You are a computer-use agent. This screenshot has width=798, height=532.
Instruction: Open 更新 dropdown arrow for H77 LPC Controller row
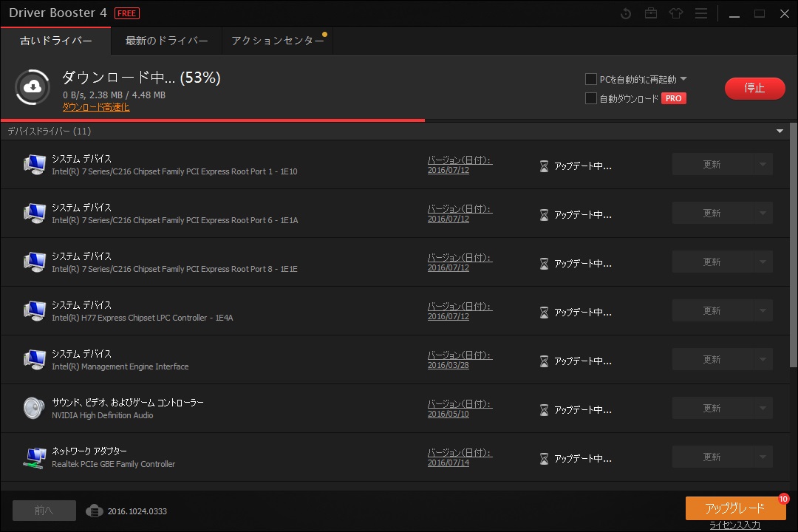click(x=763, y=310)
